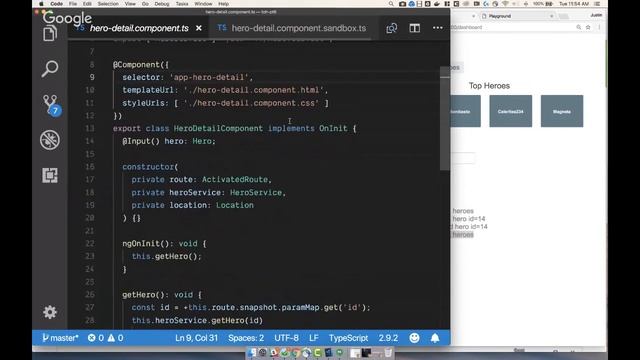Click TypeScript version 2.9.2
This screenshot has height=360, width=640.
click(x=388, y=338)
